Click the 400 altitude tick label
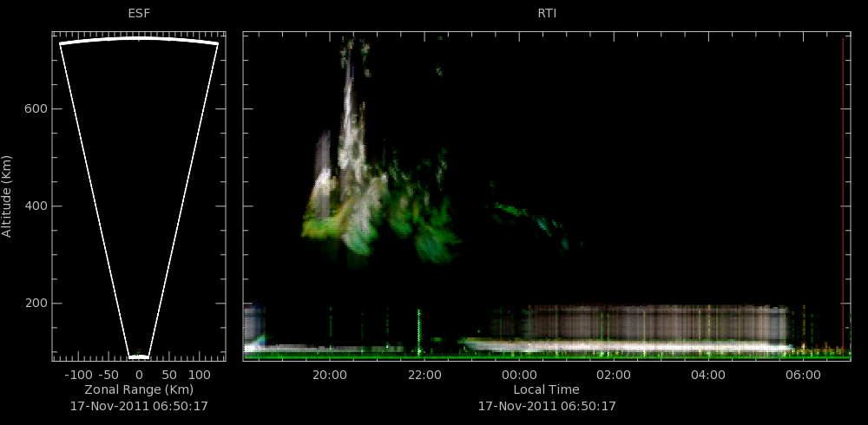The image size is (868, 425). click(36, 206)
